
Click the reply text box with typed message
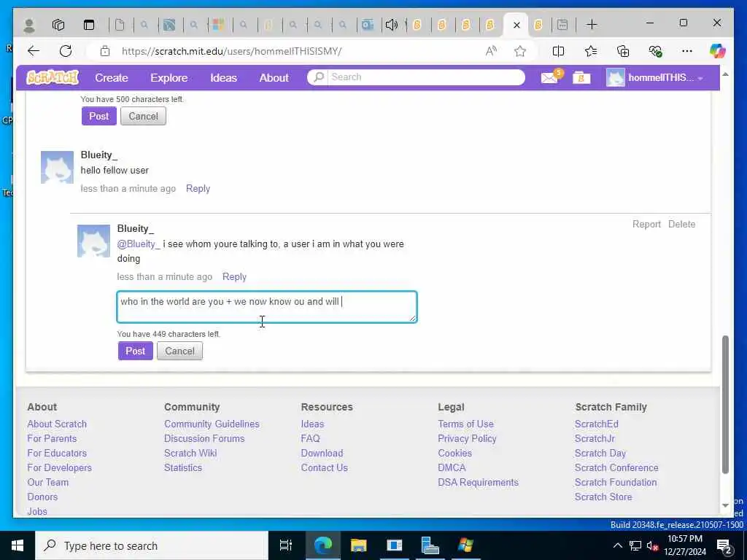click(x=267, y=307)
